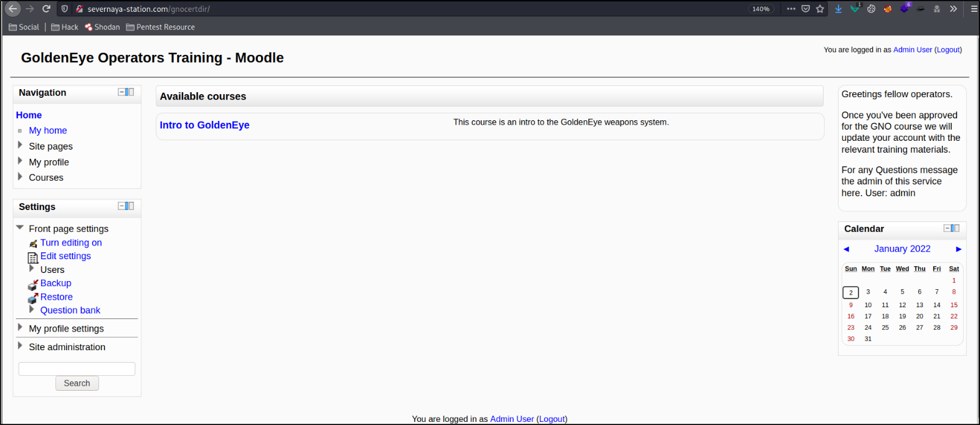Expand Site administration
This screenshot has height=425, width=980.
pyautogui.click(x=20, y=346)
